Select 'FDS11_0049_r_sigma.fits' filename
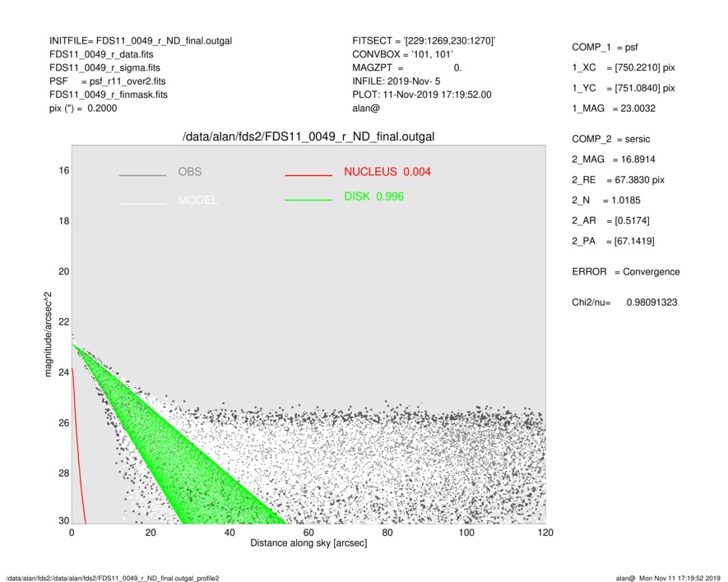 (104, 67)
